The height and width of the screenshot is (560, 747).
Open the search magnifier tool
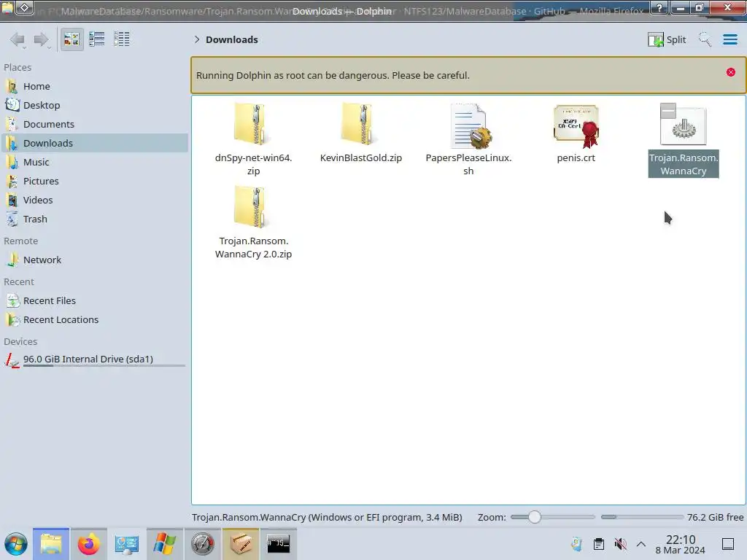pyautogui.click(x=705, y=39)
